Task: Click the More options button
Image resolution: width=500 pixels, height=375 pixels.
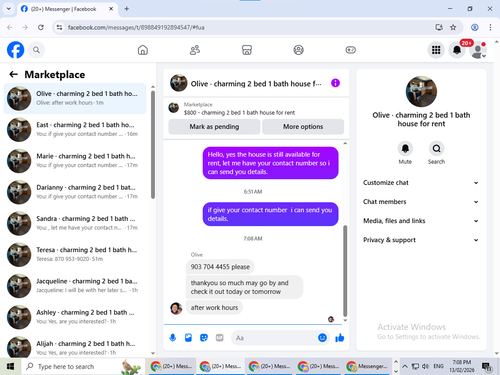Action: [303, 127]
